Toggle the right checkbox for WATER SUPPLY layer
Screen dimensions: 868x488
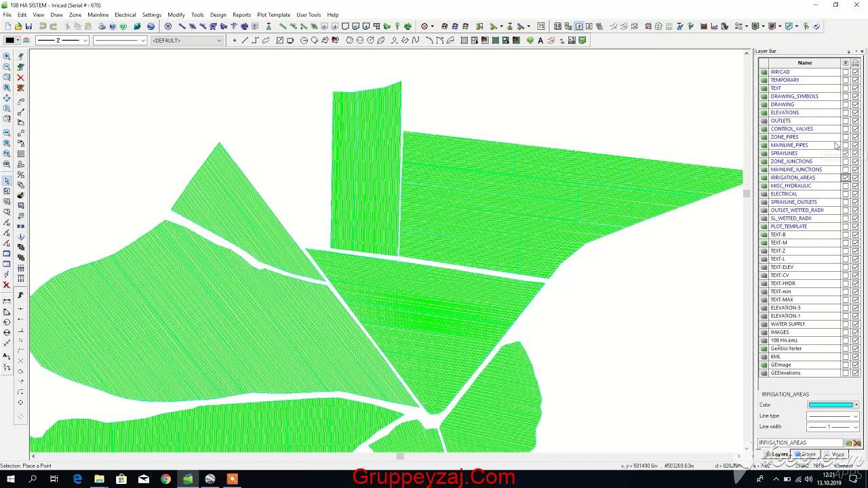click(856, 324)
